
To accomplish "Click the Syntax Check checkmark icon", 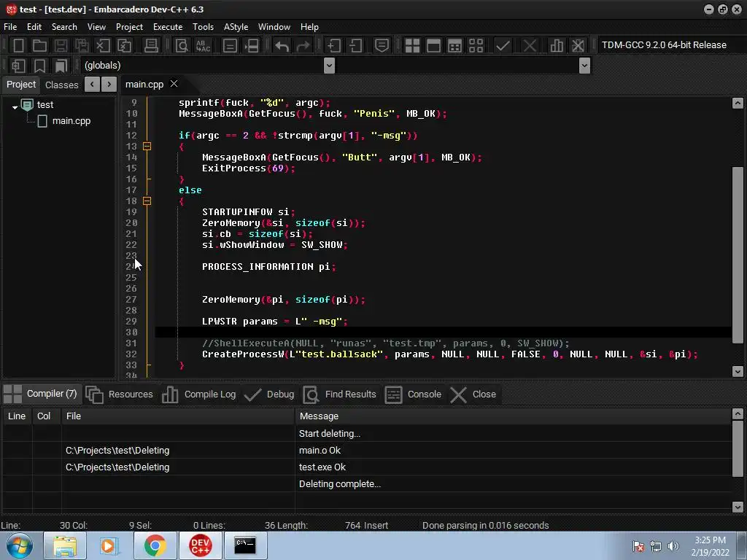I will click(x=503, y=45).
